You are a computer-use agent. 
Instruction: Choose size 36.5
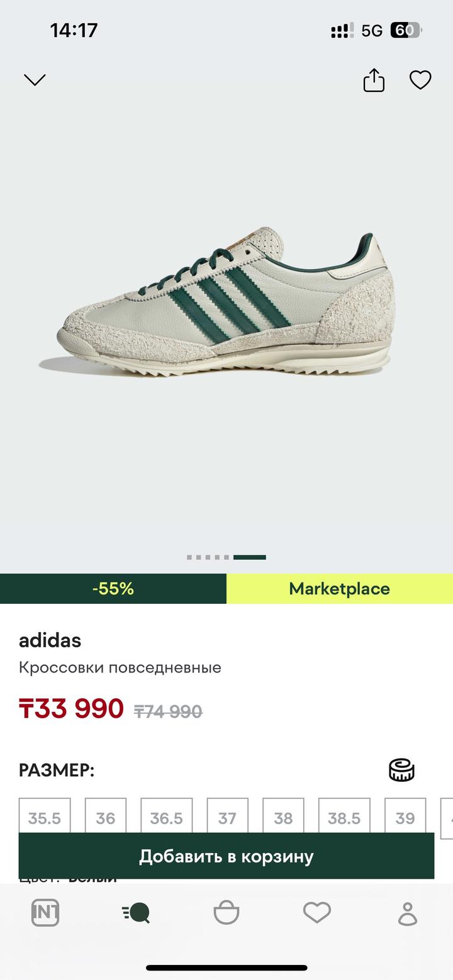(167, 818)
